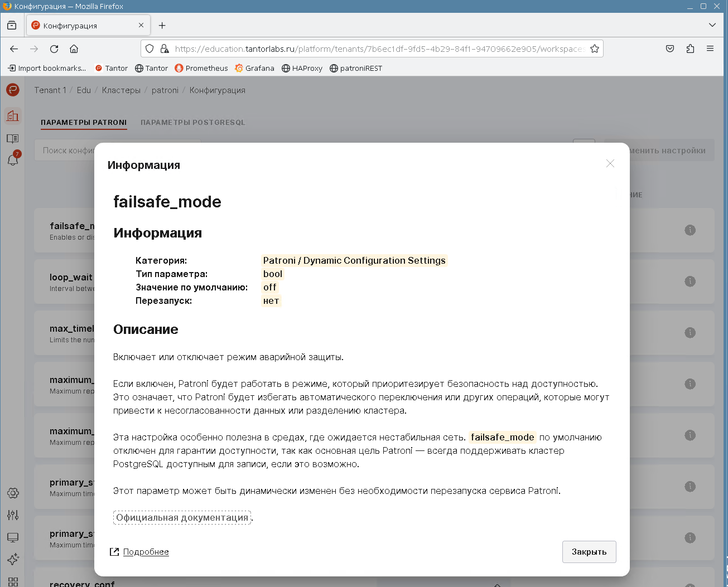Click the sliders configuration sidebar icon

pos(13,515)
